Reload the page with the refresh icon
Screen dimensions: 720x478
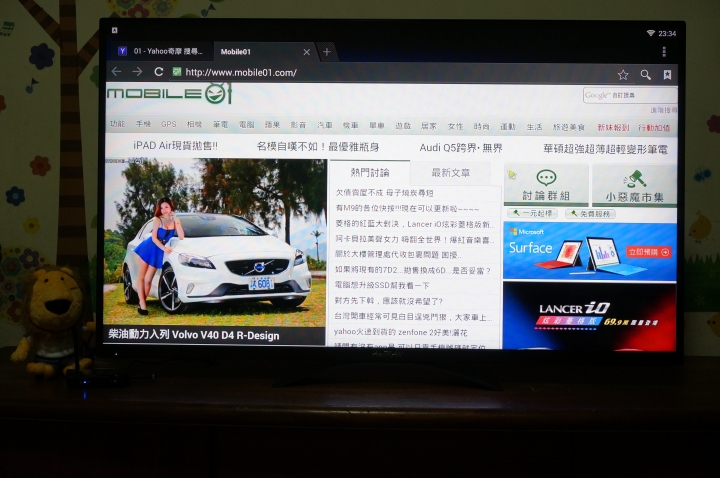pos(159,72)
